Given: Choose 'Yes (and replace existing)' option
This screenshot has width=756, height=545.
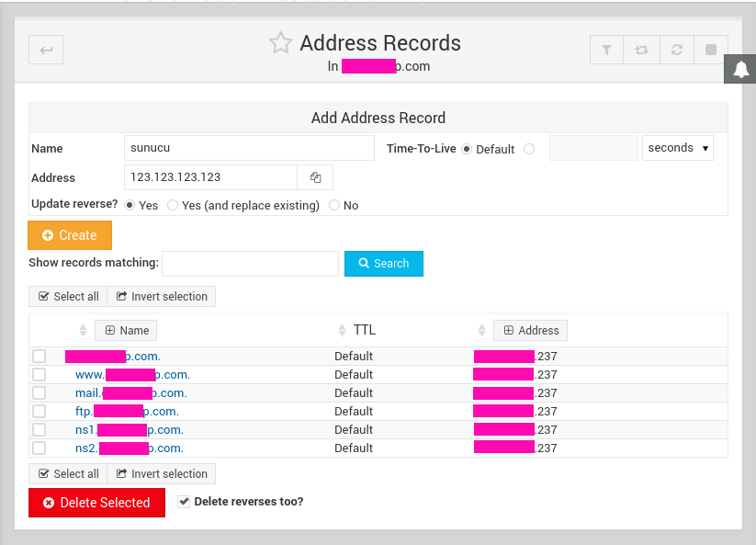Looking at the screenshot, I should 173,206.
